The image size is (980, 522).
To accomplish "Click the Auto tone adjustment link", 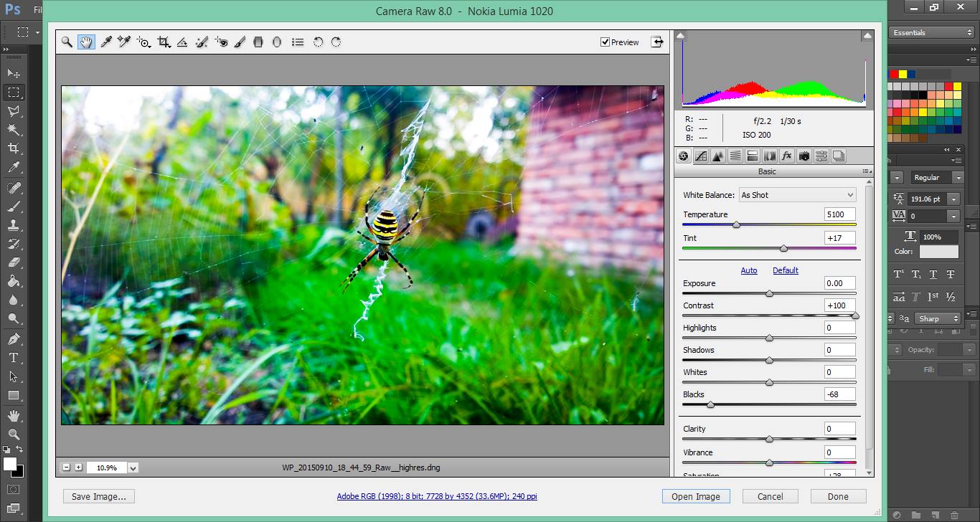I will [749, 270].
